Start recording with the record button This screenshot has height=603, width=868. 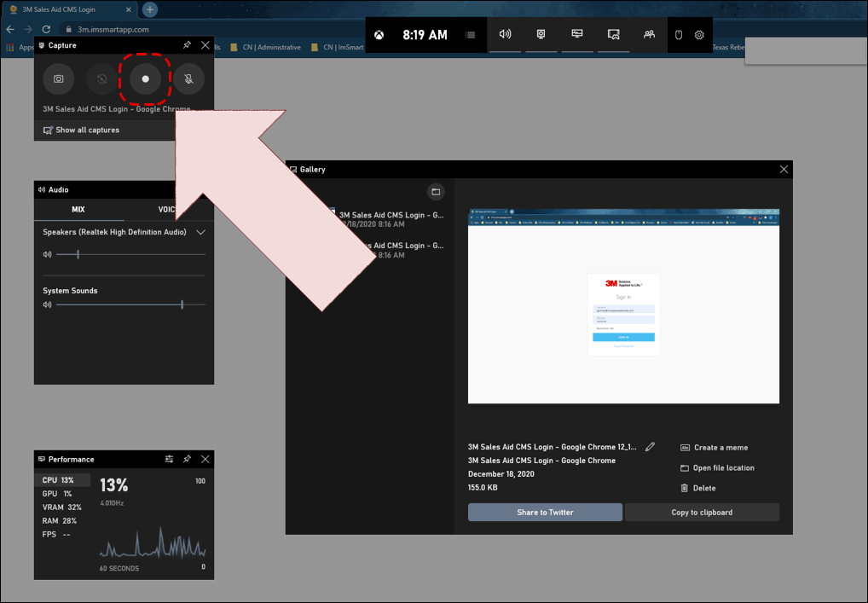point(145,78)
